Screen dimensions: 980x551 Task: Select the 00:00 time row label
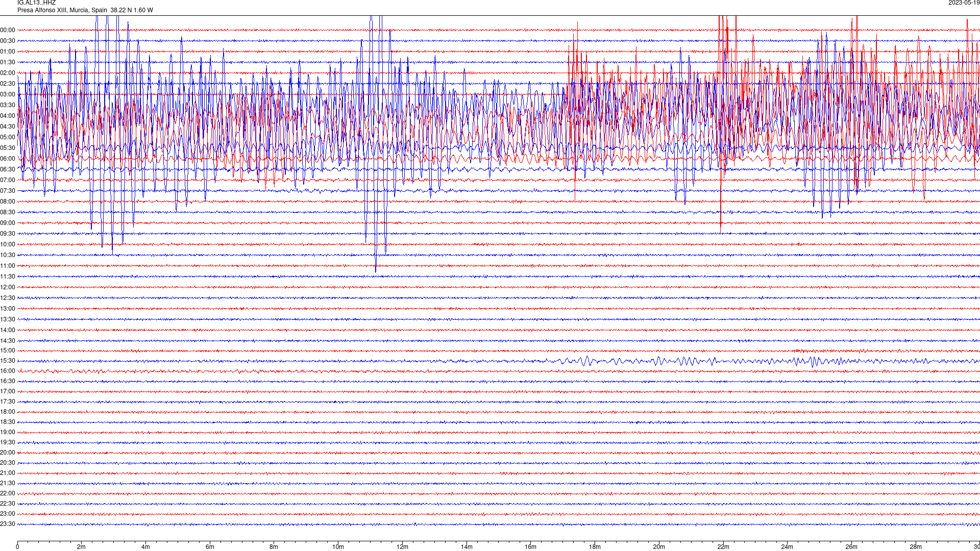pos(8,30)
